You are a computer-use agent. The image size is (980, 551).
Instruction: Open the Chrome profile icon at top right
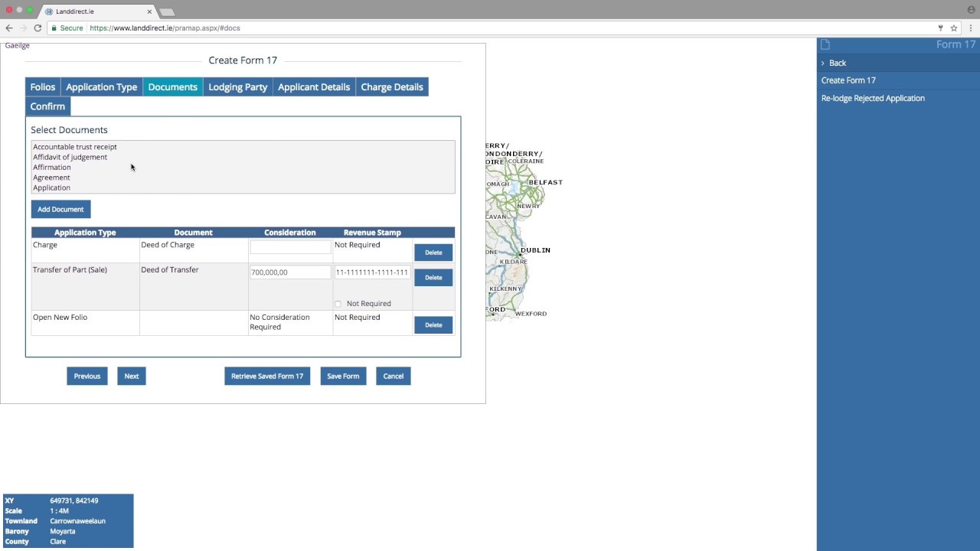pos(971,10)
